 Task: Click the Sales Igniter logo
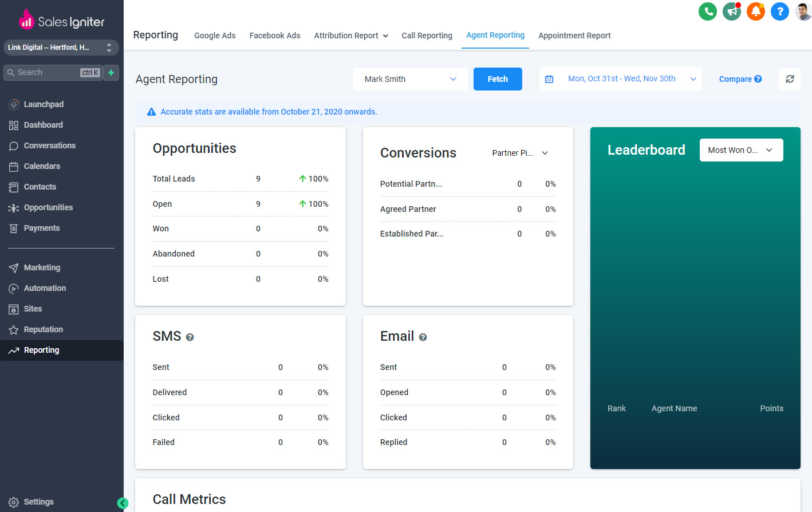pyautogui.click(x=62, y=20)
